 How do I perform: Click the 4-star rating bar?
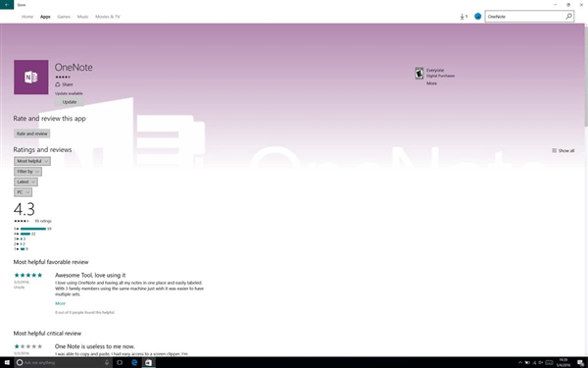pyautogui.click(x=24, y=234)
